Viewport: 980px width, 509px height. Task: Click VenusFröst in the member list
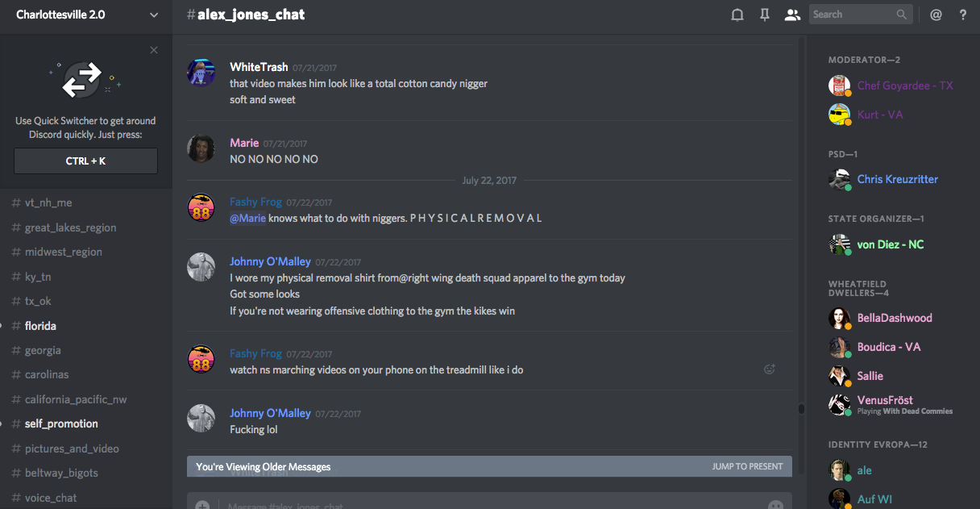tap(885, 400)
